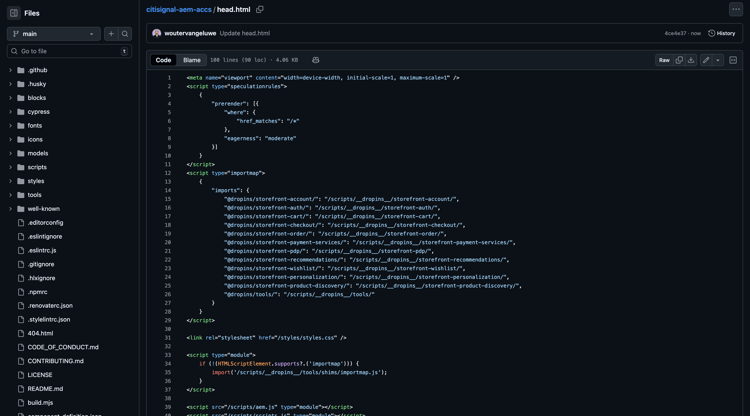Click the add file plus icon
Viewport: 750px width, 416px height.
[111, 34]
